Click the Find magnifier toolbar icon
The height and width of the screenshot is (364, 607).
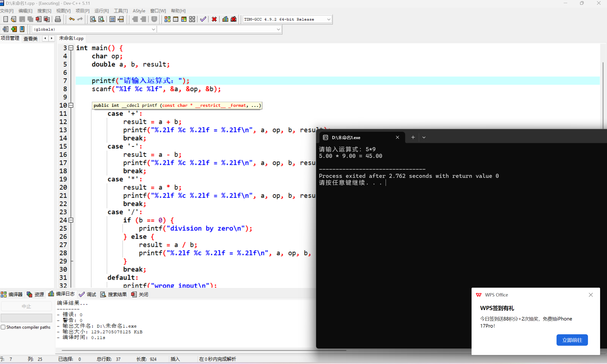(x=93, y=19)
